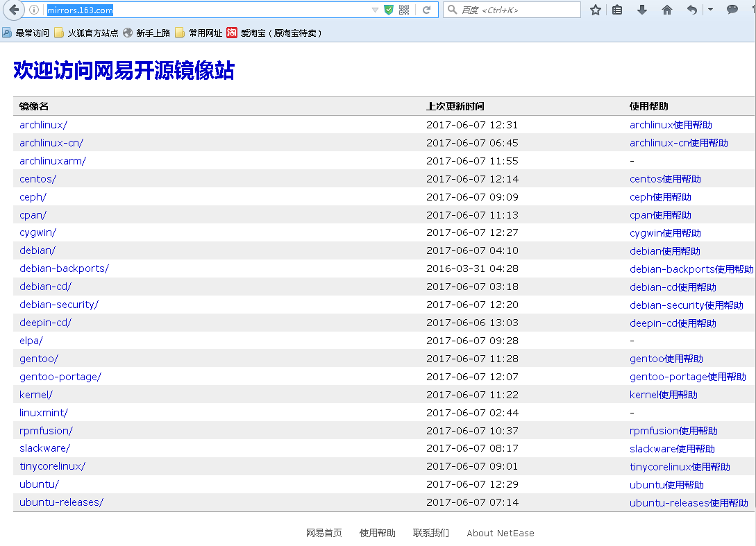Show bookmarks list icon
This screenshot has height=546, width=756.
pyautogui.click(x=617, y=10)
